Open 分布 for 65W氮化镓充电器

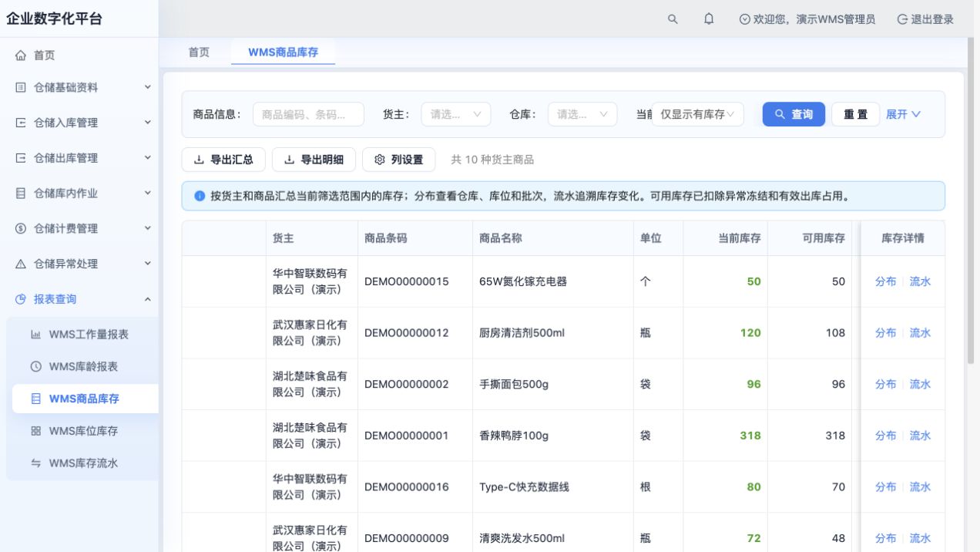pos(885,281)
